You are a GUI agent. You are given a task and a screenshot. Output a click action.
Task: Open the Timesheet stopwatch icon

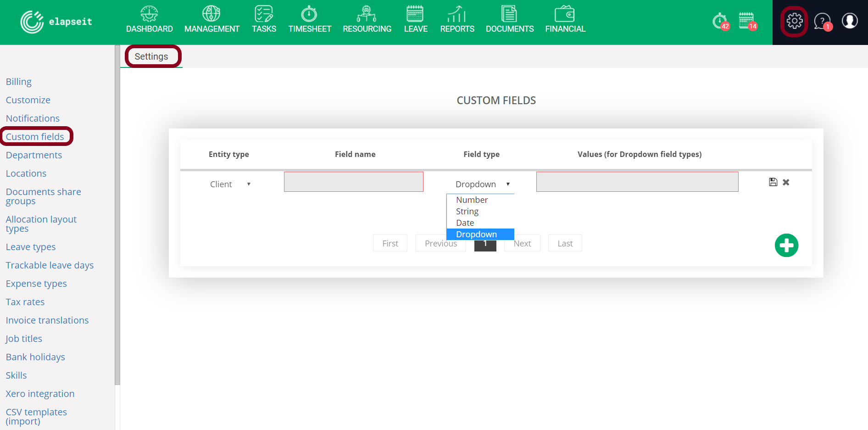coord(309,14)
